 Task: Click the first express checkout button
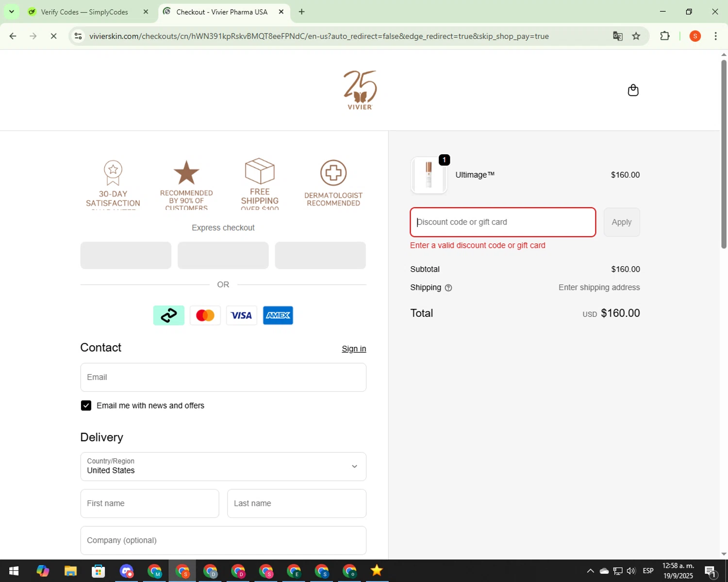(x=126, y=255)
